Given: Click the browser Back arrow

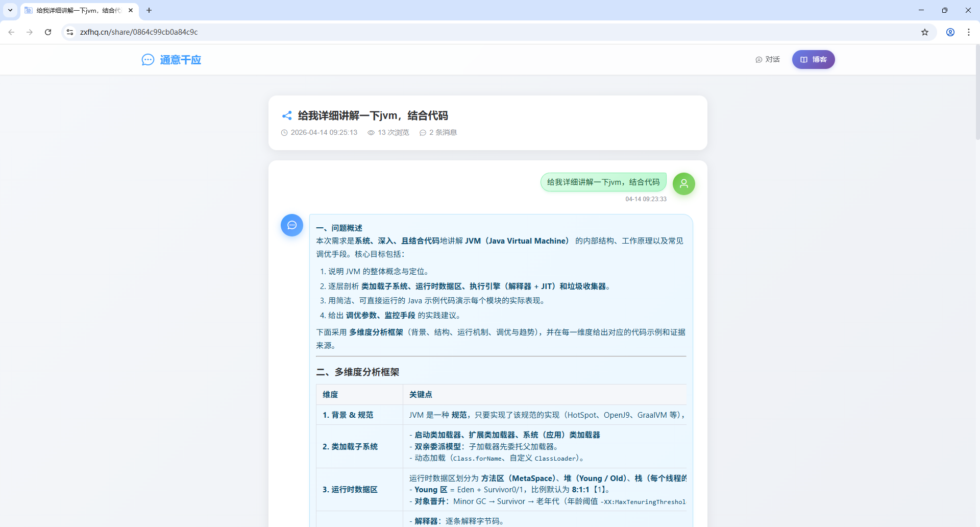Looking at the screenshot, I should (11, 32).
